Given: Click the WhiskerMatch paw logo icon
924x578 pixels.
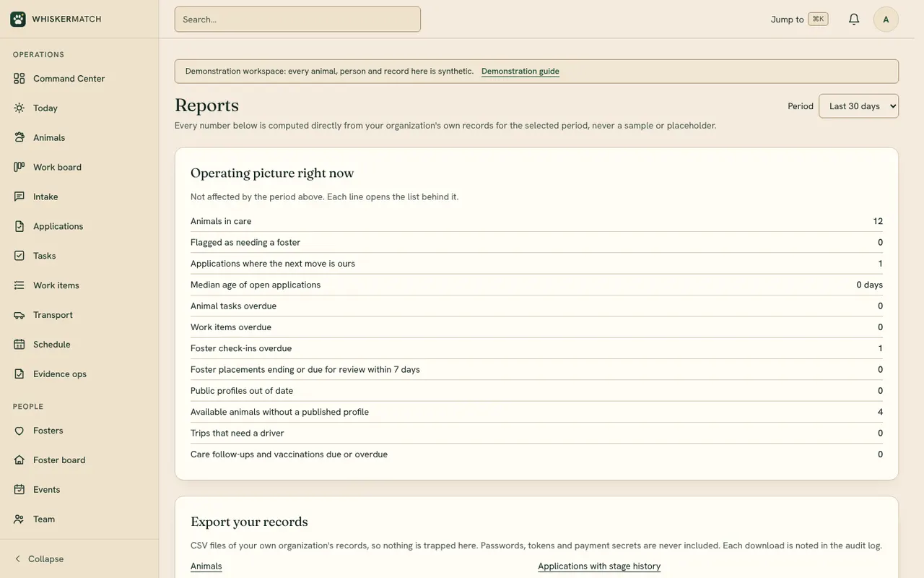Looking at the screenshot, I should click(18, 19).
